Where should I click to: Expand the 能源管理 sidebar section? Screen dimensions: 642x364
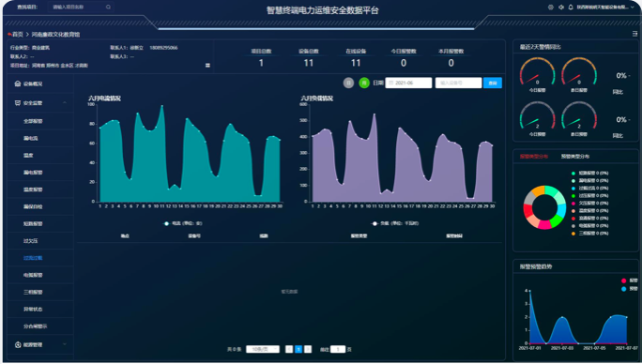tap(40, 344)
